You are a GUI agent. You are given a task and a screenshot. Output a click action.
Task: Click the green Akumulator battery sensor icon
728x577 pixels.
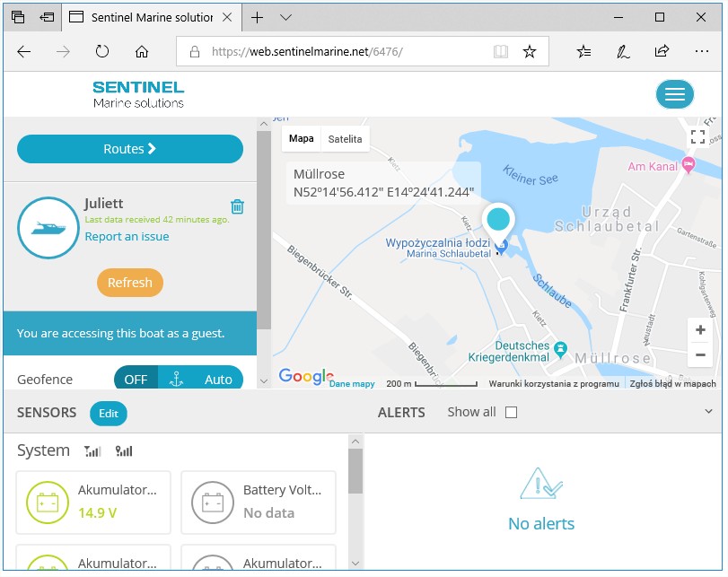[47, 503]
